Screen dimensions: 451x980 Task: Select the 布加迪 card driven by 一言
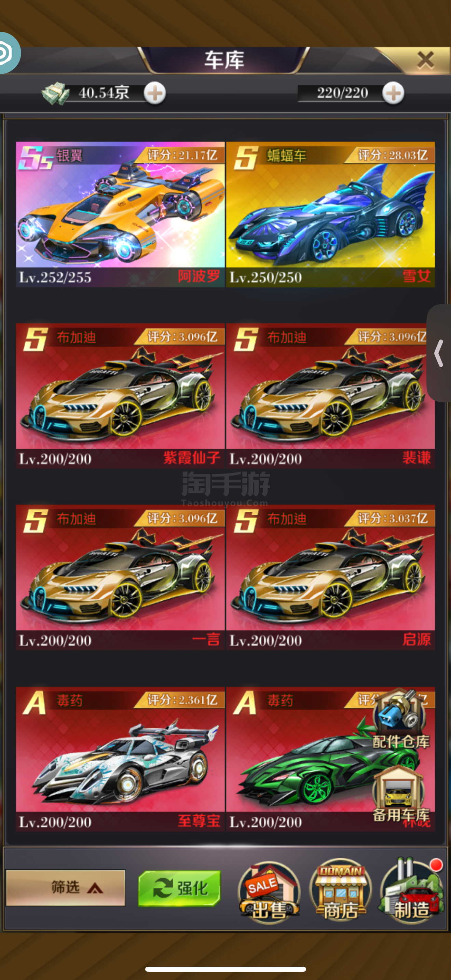120,577
